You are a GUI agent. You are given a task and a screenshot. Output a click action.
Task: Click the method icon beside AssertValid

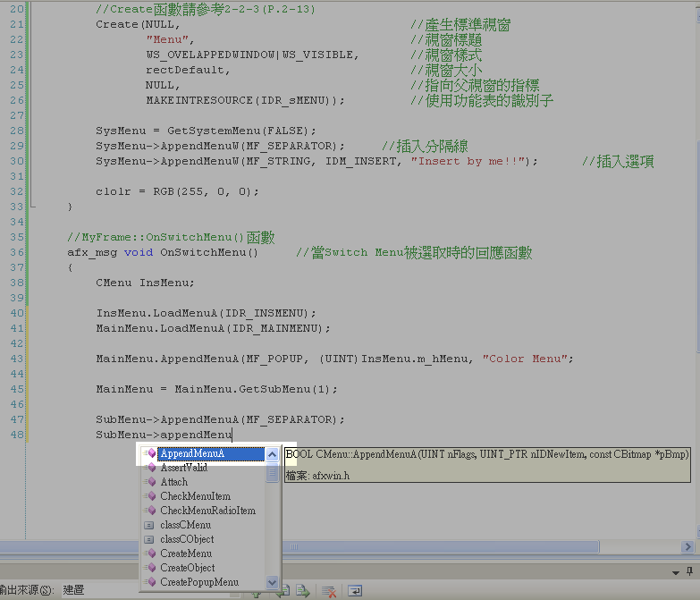pyautogui.click(x=150, y=468)
